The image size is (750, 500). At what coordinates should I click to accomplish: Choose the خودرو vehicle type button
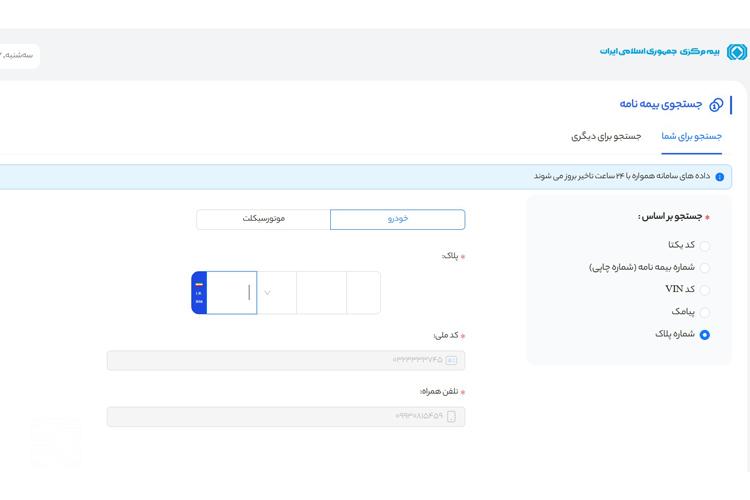(x=397, y=219)
